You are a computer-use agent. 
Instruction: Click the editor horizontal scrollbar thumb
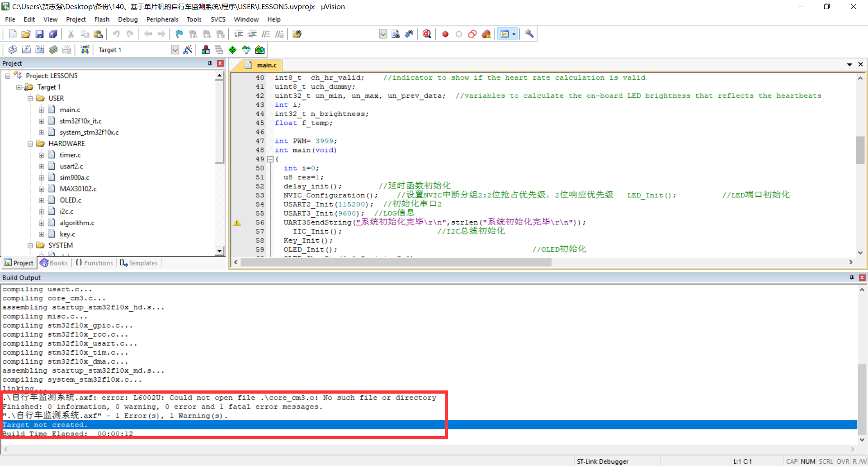396,262
